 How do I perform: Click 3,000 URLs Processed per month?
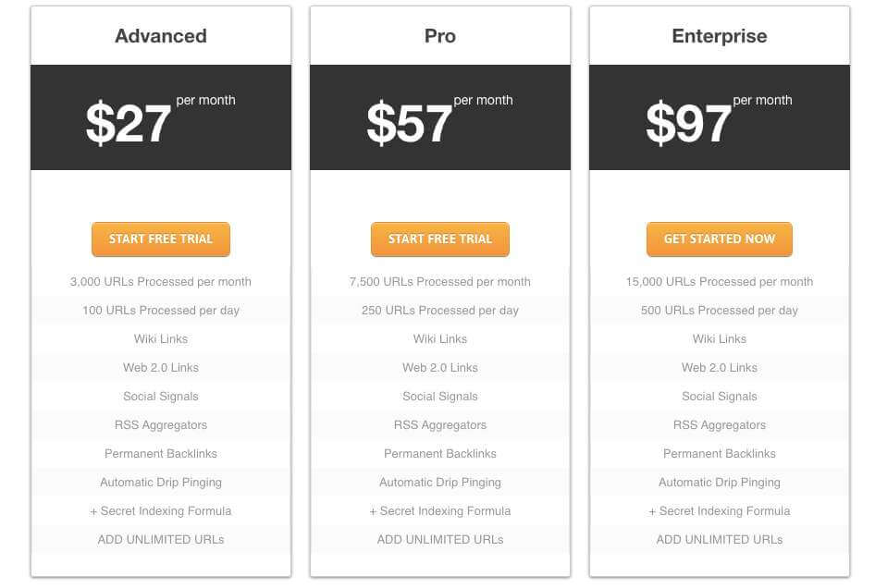click(161, 282)
